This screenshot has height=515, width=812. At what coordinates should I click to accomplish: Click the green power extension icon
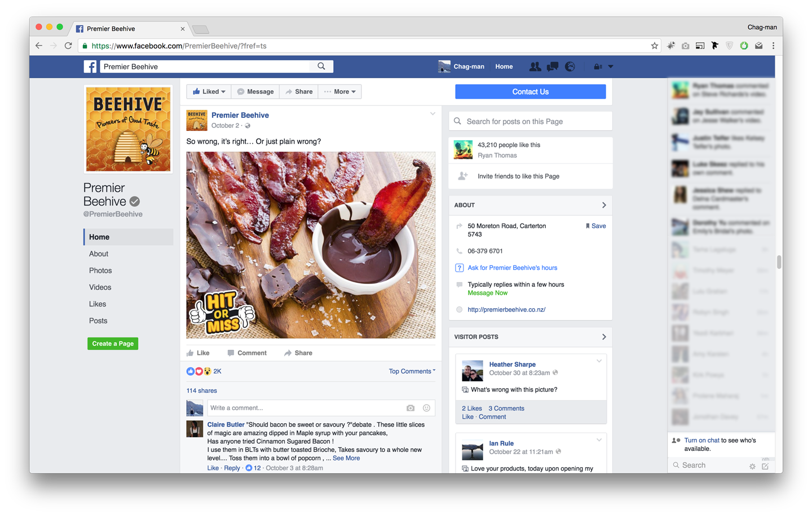click(744, 46)
